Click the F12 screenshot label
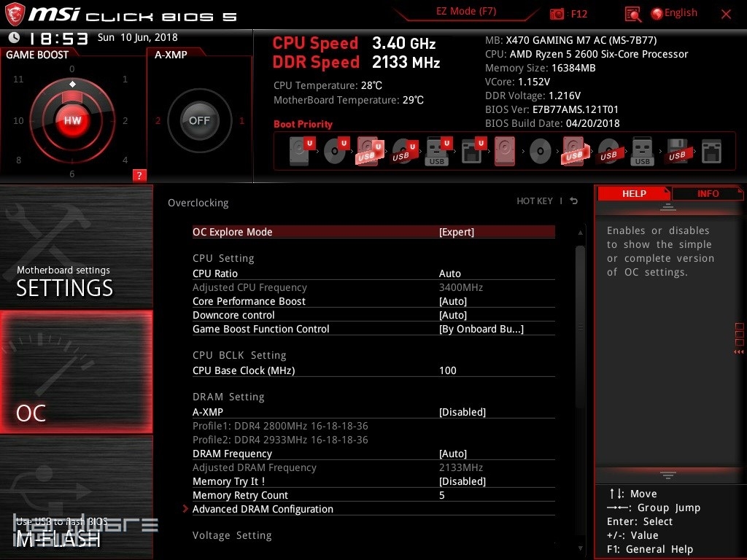Screen dimensions: 747x560 578,14
